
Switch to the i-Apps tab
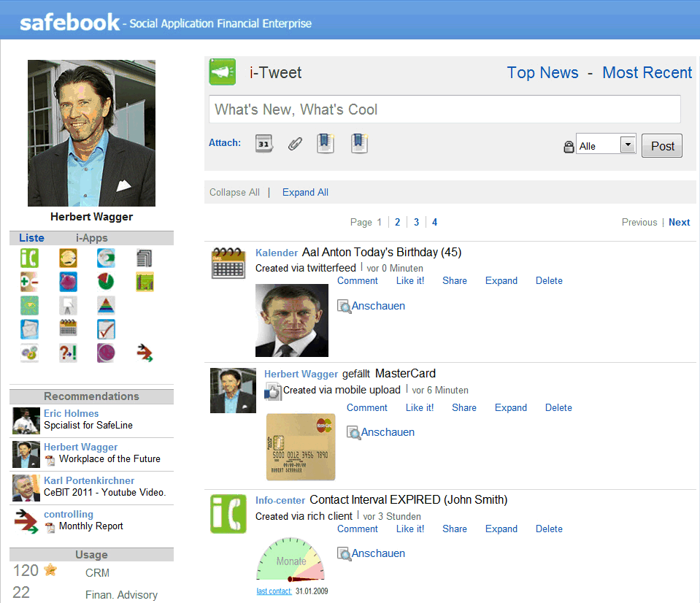click(91, 238)
